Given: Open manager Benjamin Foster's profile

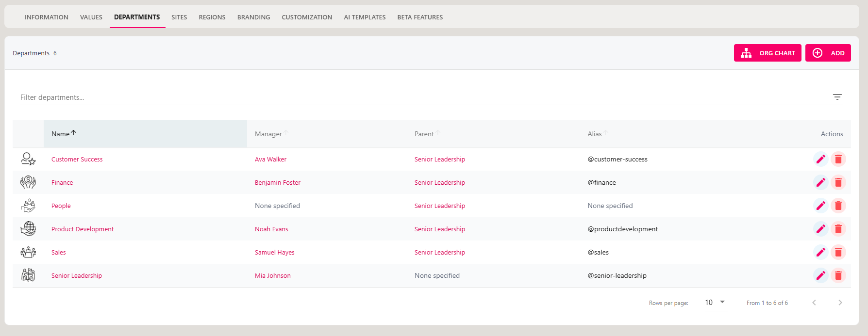Looking at the screenshot, I should [x=278, y=182].
